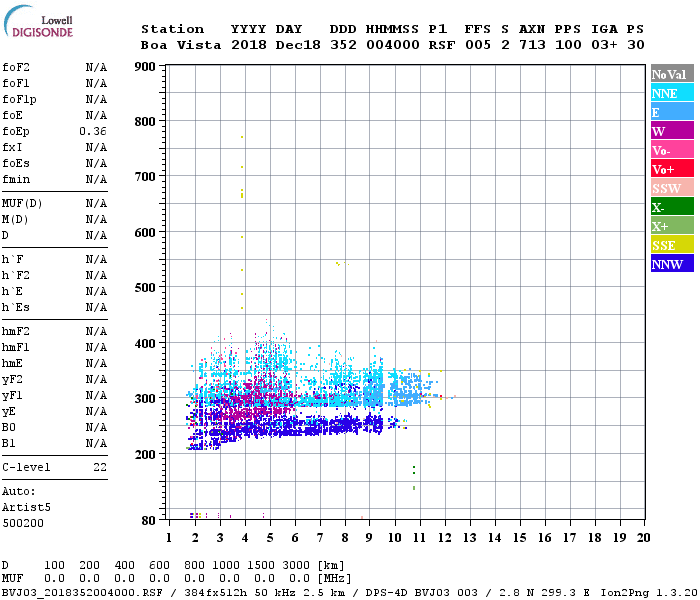
Task: Click the foEp value '0.36'
Action: [93, 131]
